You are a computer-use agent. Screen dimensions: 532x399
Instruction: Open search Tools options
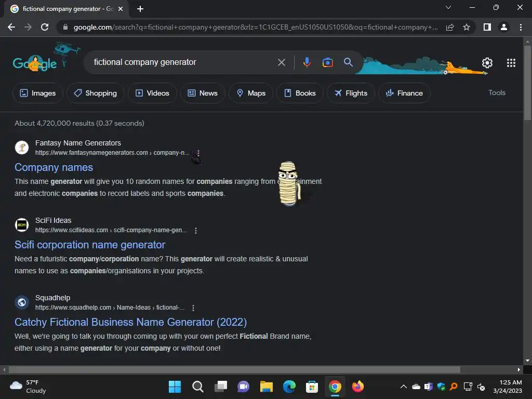click(497, 92)
